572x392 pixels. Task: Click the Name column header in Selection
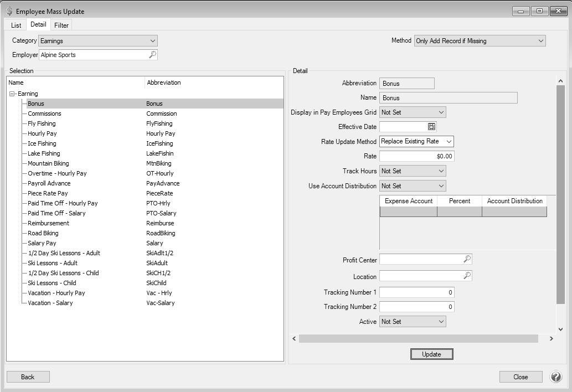(x=76, y=82)
